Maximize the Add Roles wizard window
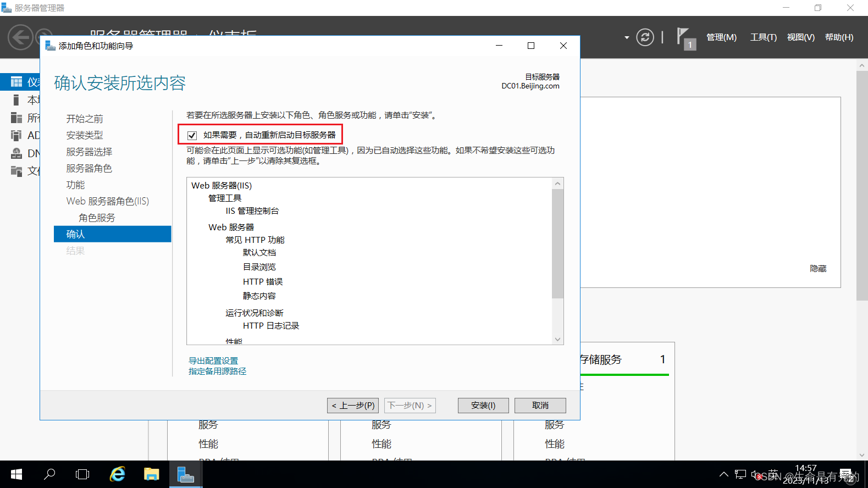Image resolution: width=868 pixels, height=488 pixels. click(531, 46)
